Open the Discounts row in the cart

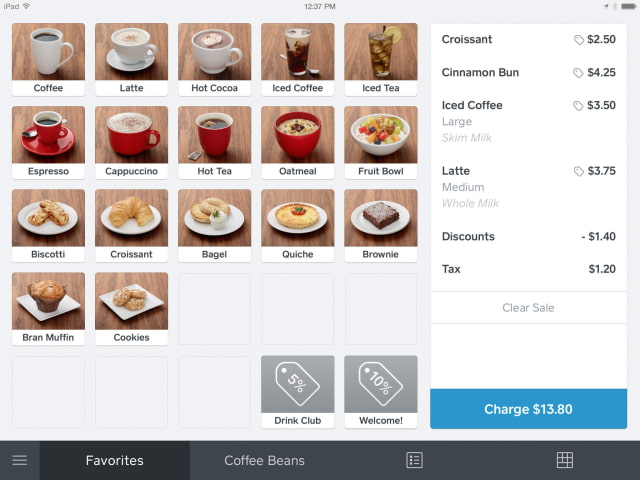(x=529, y=236)
